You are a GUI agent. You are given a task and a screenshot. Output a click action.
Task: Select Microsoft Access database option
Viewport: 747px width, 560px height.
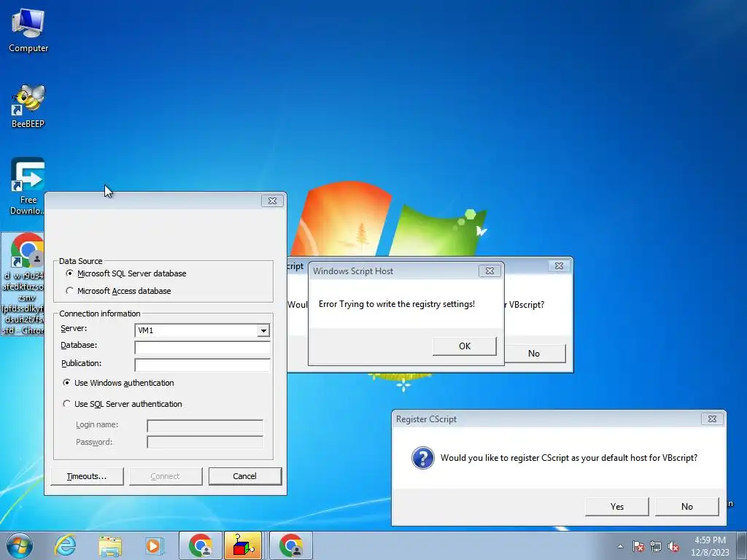pos(119,291)
